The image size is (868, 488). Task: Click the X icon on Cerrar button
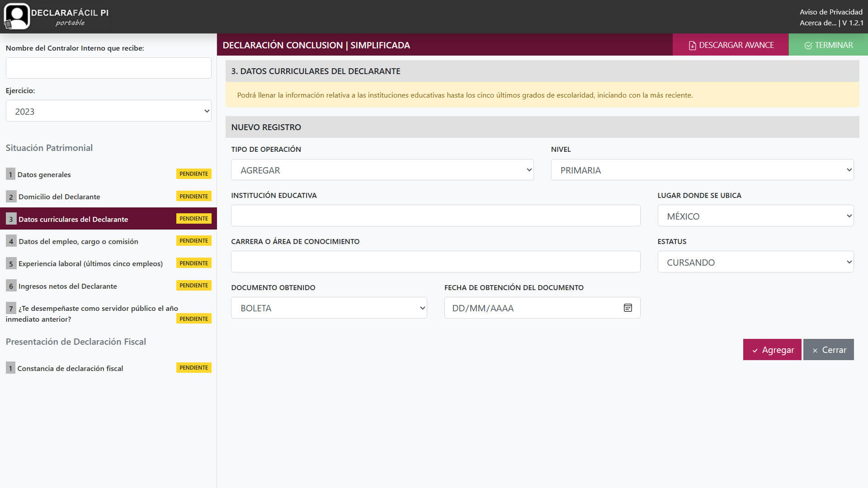click(x=815, y=350)
